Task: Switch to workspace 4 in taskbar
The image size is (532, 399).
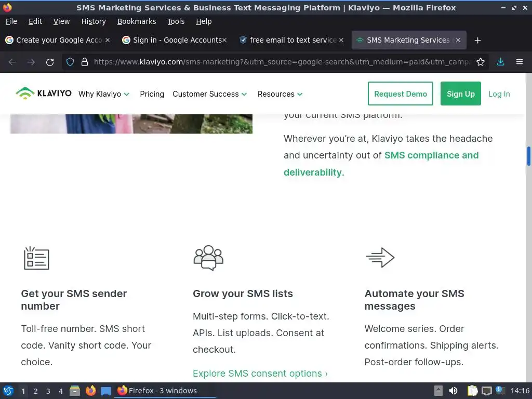Action: pyautogui.click(x=61, y=391)
